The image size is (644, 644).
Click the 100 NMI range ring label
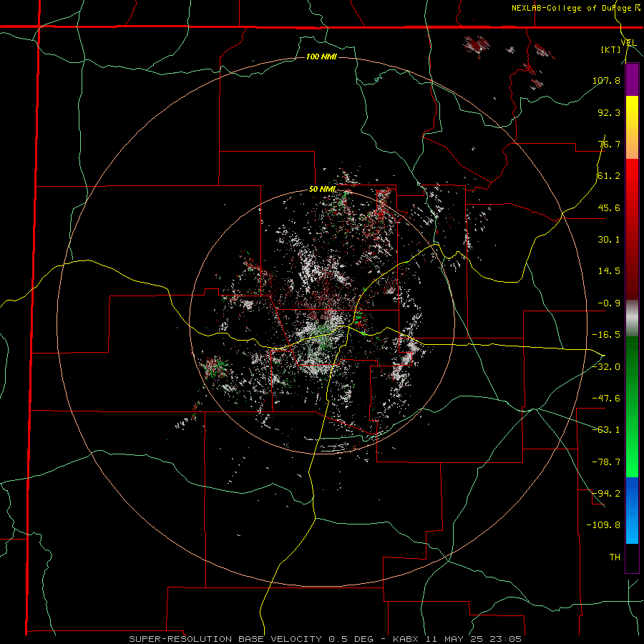coord(321,57)
